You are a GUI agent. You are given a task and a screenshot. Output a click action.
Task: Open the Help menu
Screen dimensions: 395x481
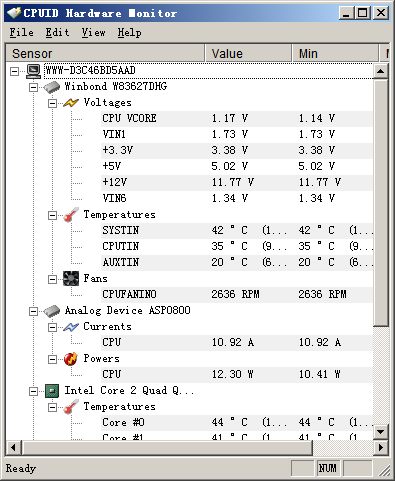pos(129,32)
